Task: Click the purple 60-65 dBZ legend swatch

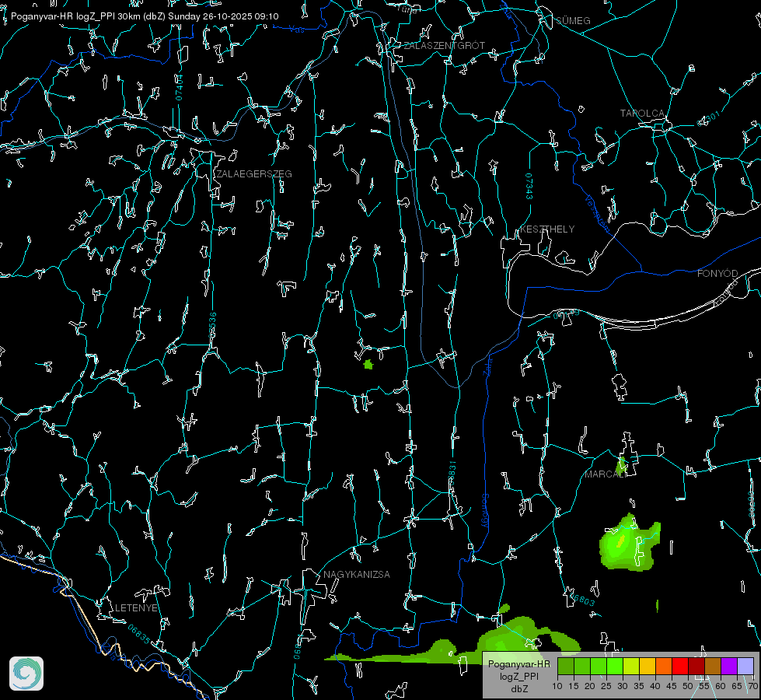Action: tap(729, 666)
